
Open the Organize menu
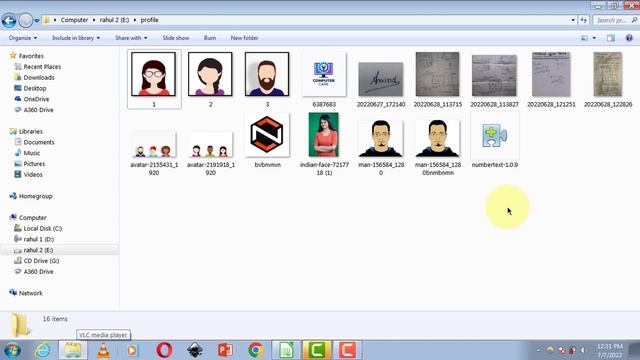tap(23, 38)
